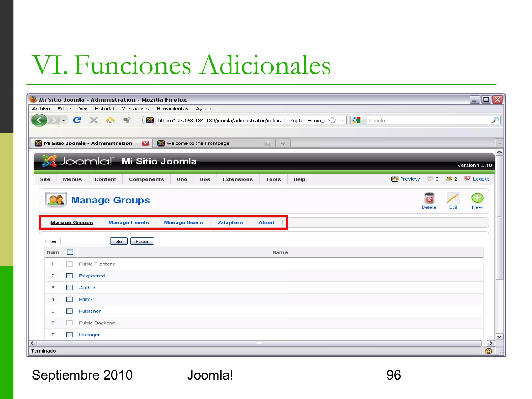Click the Google search engine icon
Viewport: 532px width, 399px height.
pos(356,120)
